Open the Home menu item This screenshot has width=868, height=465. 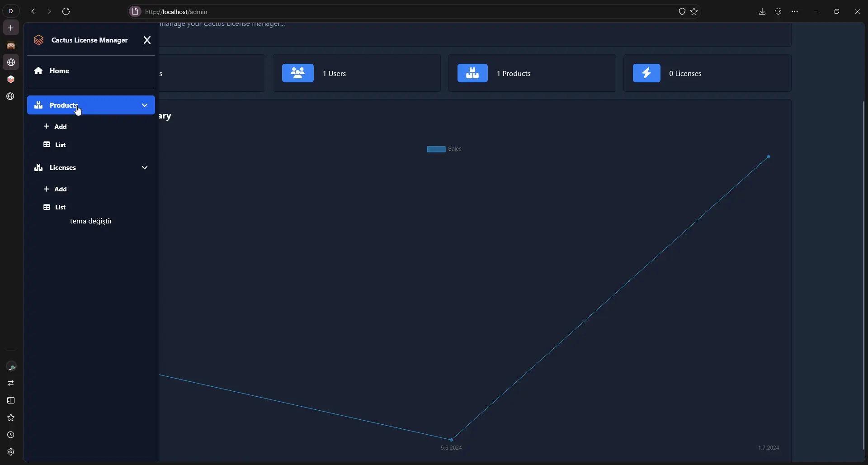tap(91, 71)
